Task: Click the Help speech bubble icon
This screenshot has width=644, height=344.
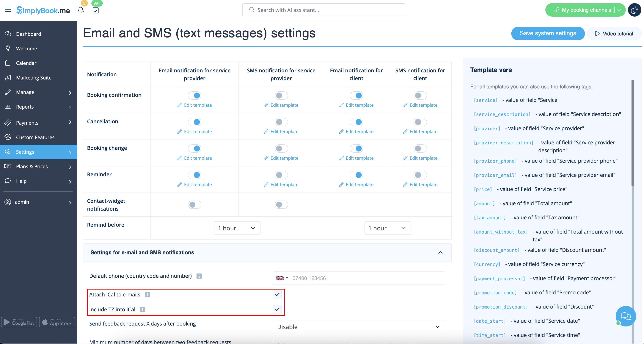Action: tap(8, 181)
